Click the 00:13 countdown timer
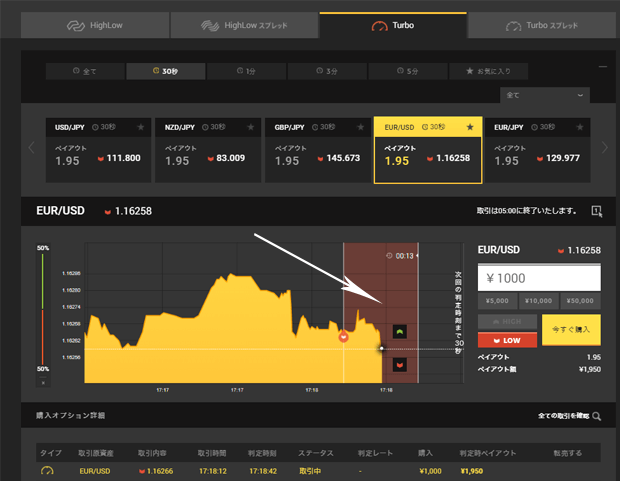The width and height of the screenshot is (620, 481). [400, 256]
